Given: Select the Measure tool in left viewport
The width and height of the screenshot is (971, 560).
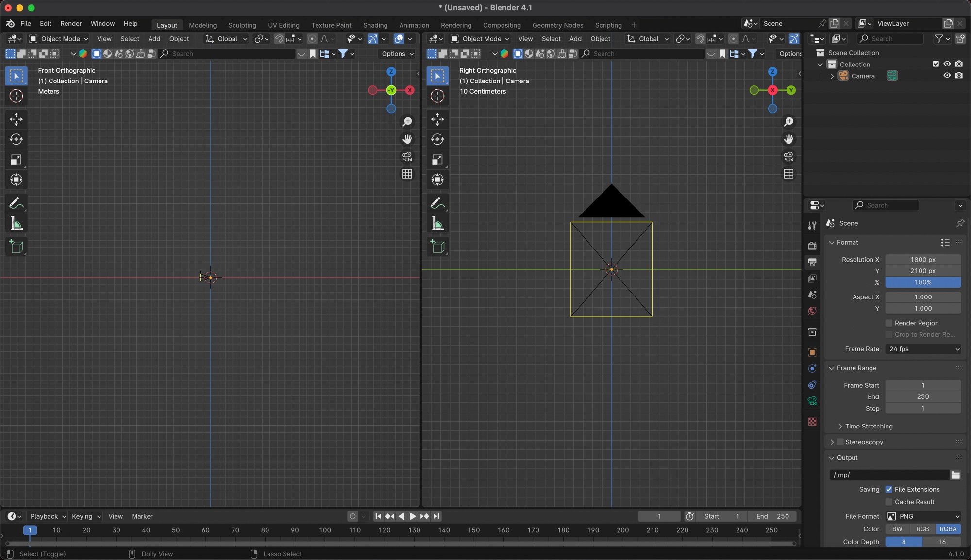Looking at the screenshot, I should coord(16,223).
